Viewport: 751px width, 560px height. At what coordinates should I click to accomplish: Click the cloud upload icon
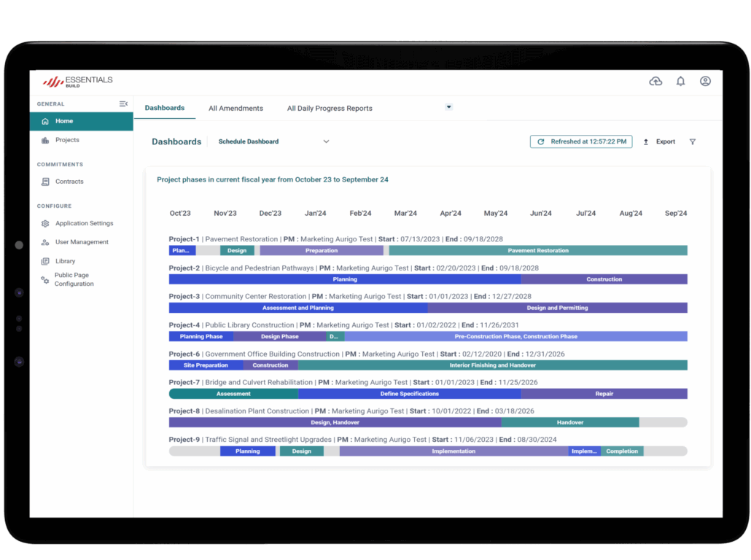coord(655,82)
